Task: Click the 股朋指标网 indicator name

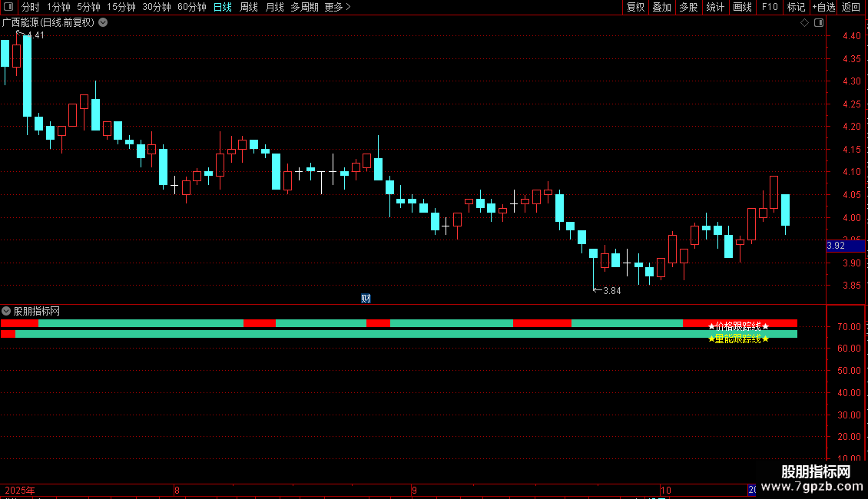Action: point(37,312)
